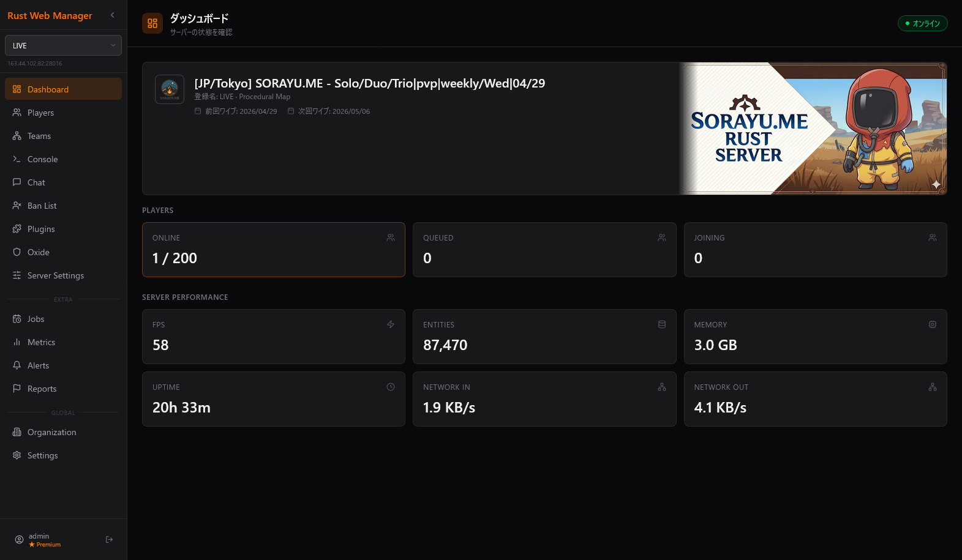The width and height of the screenshot is (962, 560).
Task: Click the network icon in NETWORK IN card
Action: coord(662,387)
